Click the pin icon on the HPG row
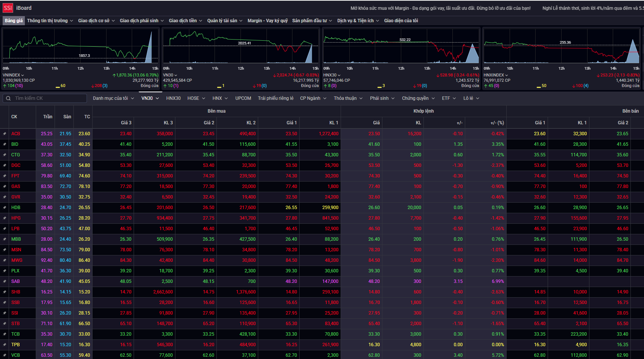644x359 pixels. coord(5,218)
